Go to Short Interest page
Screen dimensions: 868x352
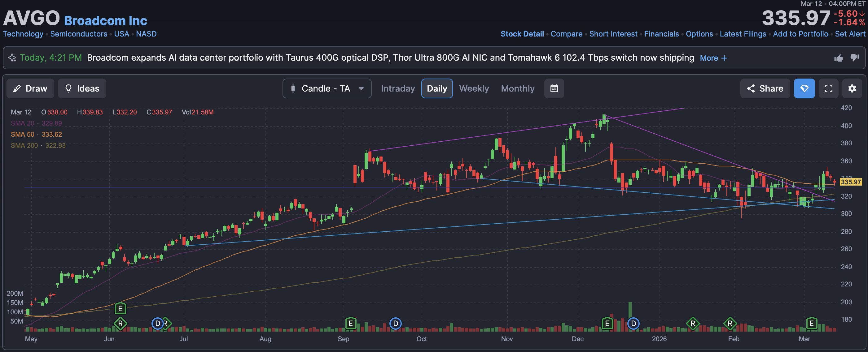tap(613, 34)
